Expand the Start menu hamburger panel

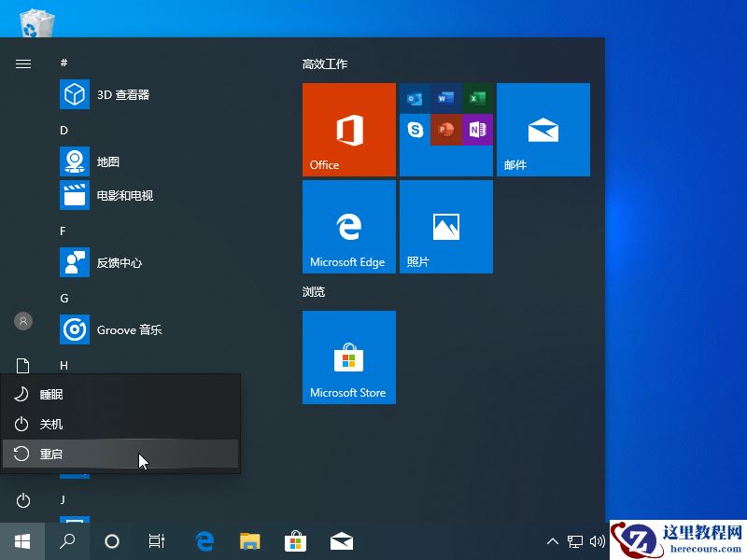(22, 63)
